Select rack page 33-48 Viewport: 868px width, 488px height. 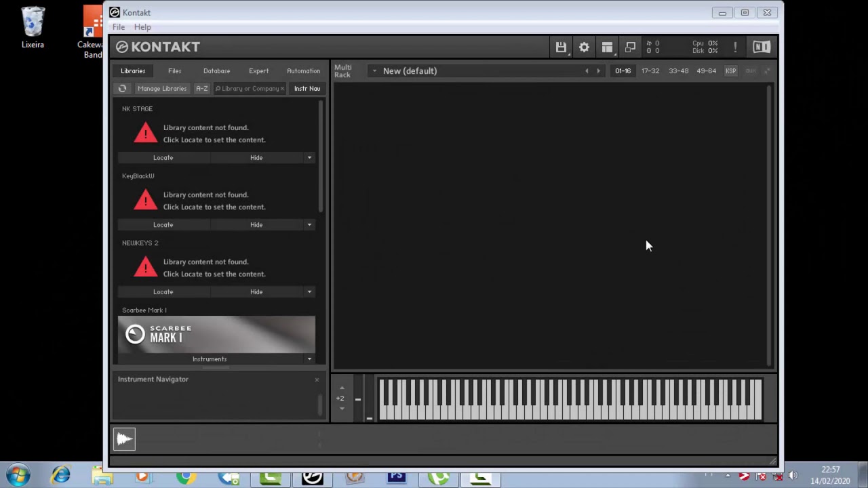678,70
